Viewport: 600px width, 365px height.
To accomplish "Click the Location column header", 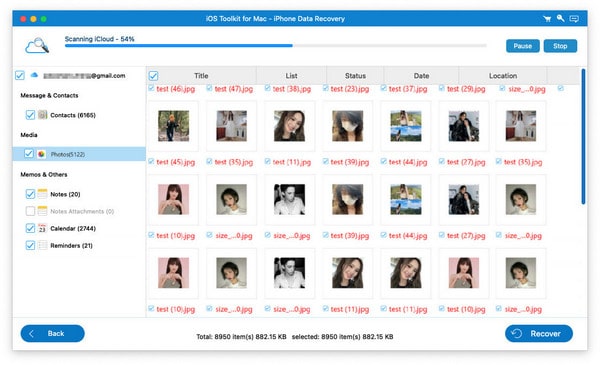I will point(503,76).
